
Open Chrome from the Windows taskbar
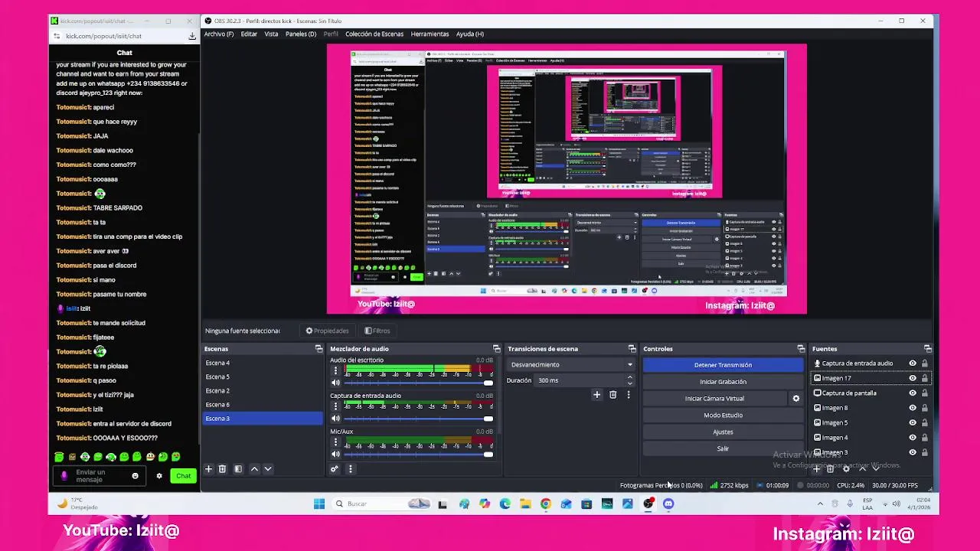tap(545, 504)
